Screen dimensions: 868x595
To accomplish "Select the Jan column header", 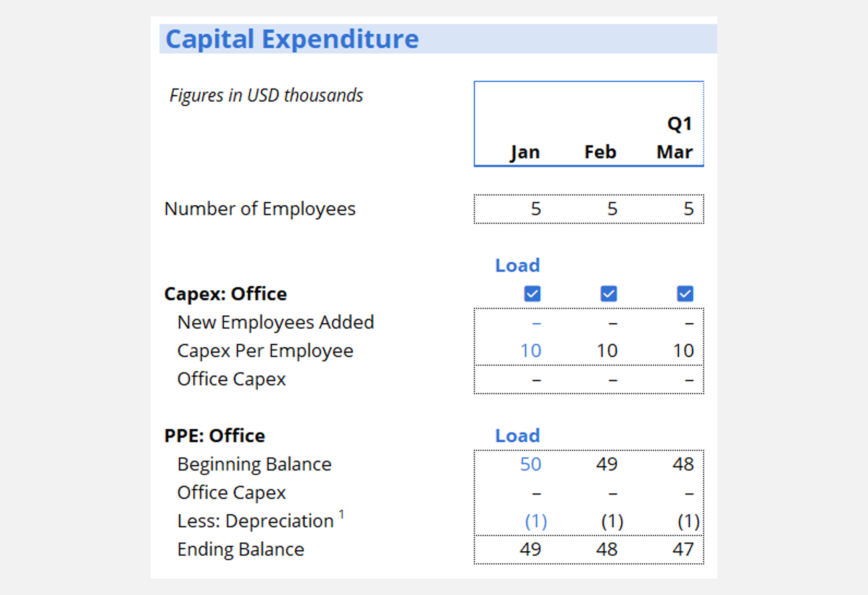I will point(525,152).
